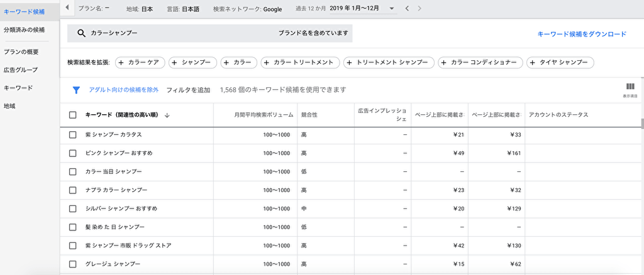Collapse sidebar with left triangle arrow
The height and width of the screenshot is (275, 644).
(x=67, y=8)
